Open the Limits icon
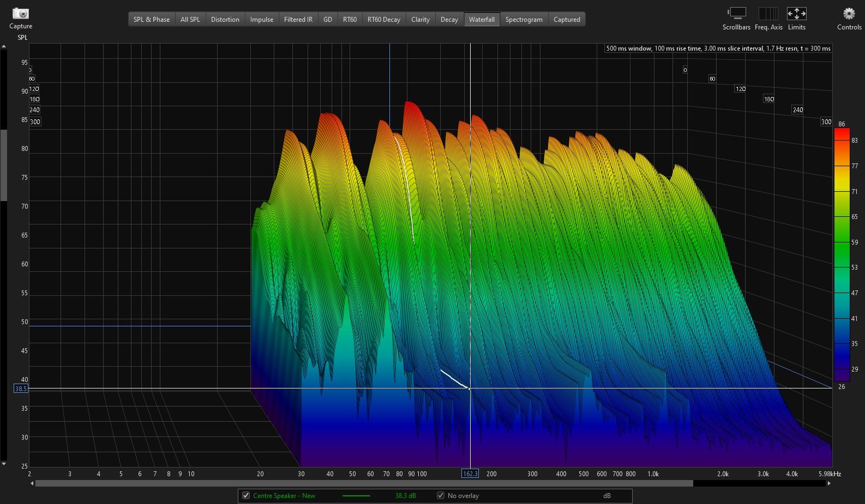Viewport: 865px width, 504px height. click(796, 14)
